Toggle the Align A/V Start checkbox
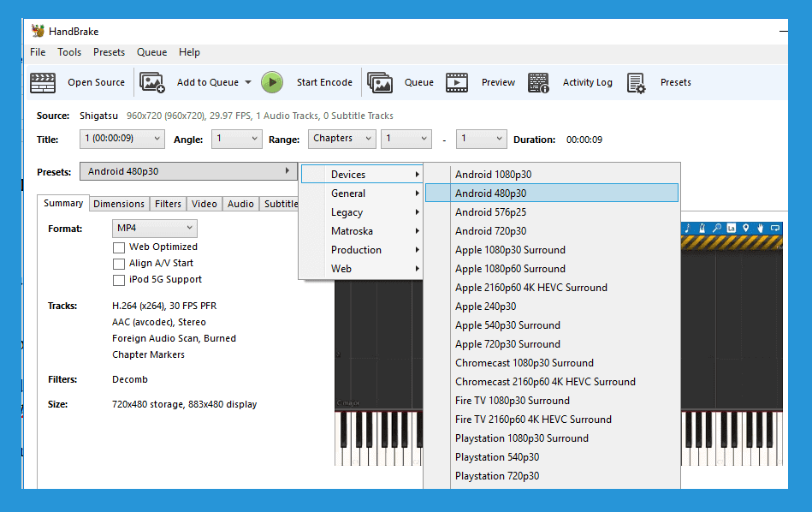This screenshot has width=812, height=512. (119, 264)
